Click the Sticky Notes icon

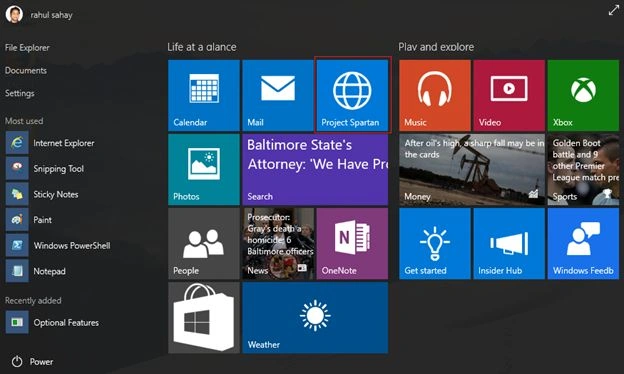17,194
